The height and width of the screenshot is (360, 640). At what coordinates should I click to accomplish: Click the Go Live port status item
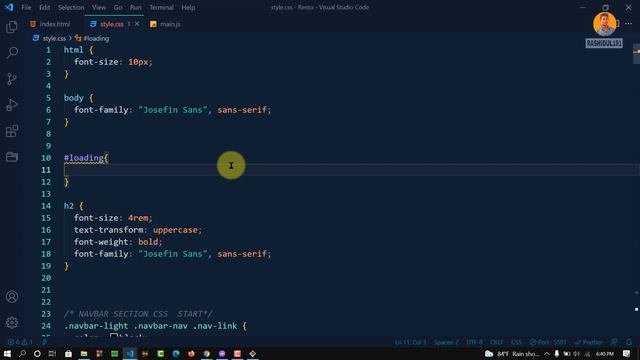pos(548,342)
